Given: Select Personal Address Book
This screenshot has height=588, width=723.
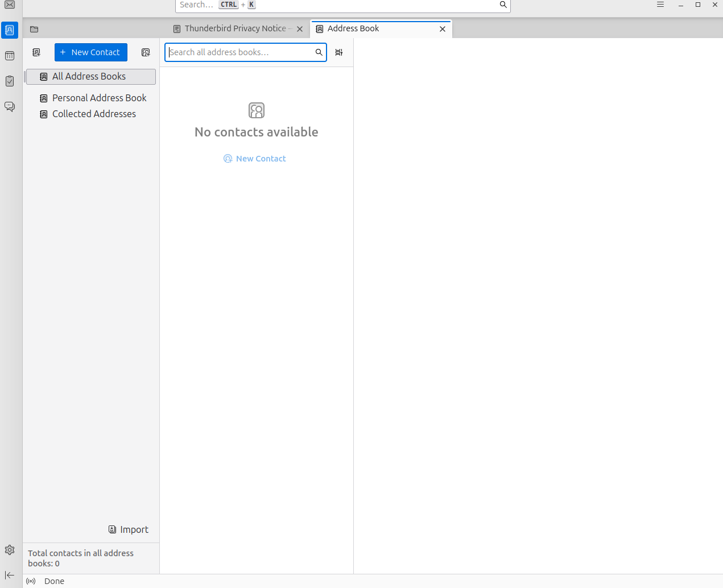Looking at the screenshot, I should click(x=99, y=98).
